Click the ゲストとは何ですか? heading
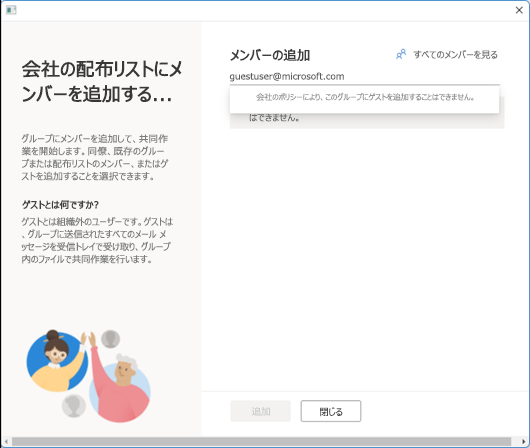This screenshot has width=530, height=448. (x=60, y=205)
